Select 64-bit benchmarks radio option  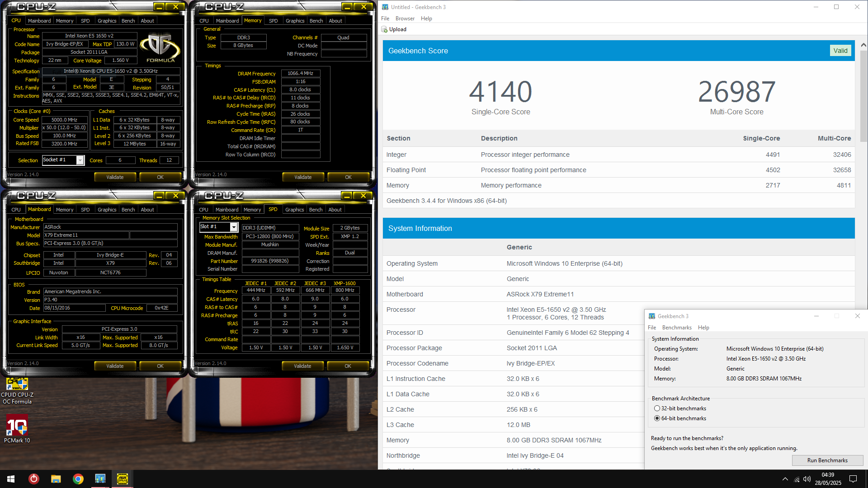[657, 418]
